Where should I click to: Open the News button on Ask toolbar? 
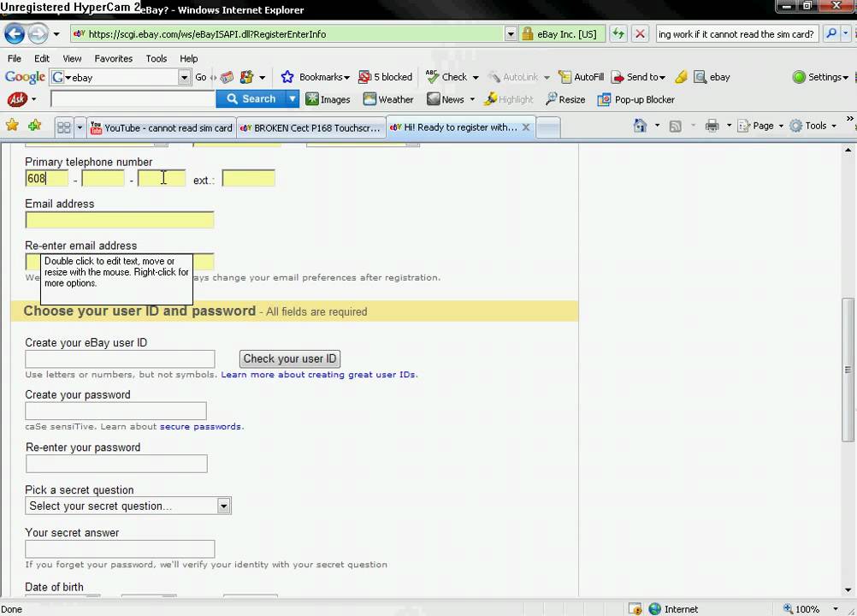point(446,99)
